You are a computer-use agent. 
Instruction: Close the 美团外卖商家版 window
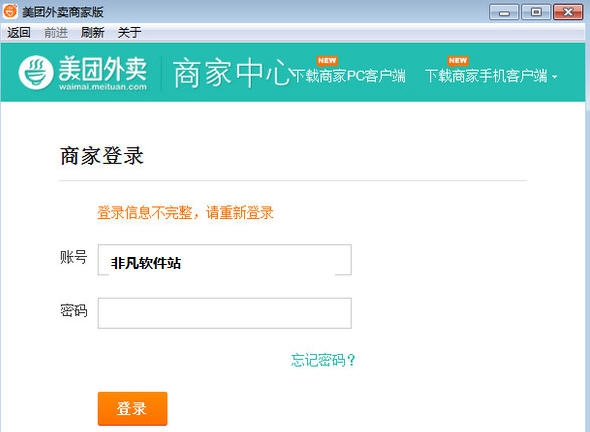coord(568,12)
